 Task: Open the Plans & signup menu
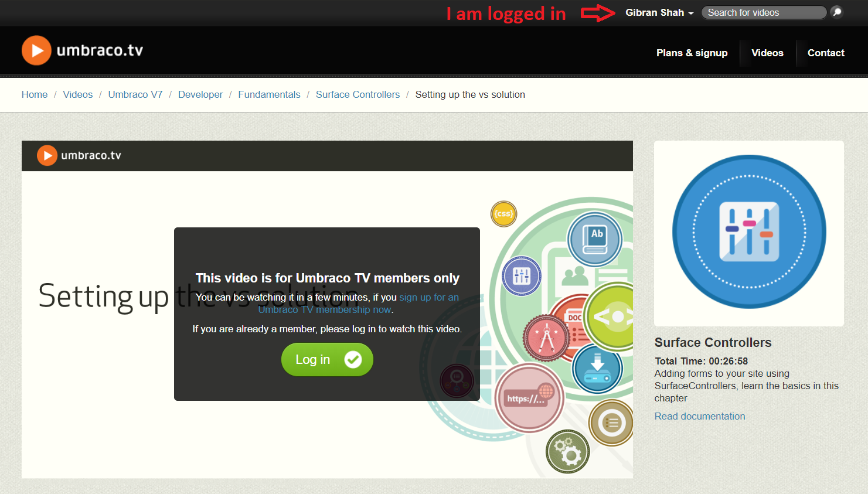[x=692, y=53]
